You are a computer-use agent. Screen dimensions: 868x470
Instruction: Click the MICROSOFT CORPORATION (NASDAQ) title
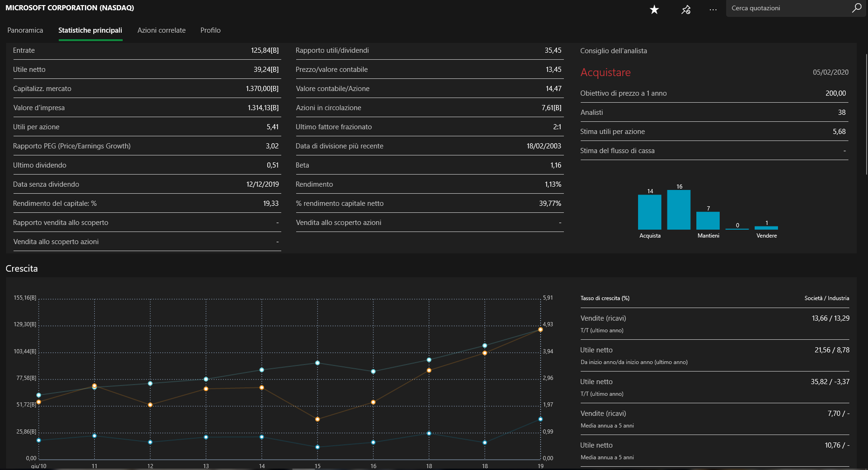(x=70, y=8)
